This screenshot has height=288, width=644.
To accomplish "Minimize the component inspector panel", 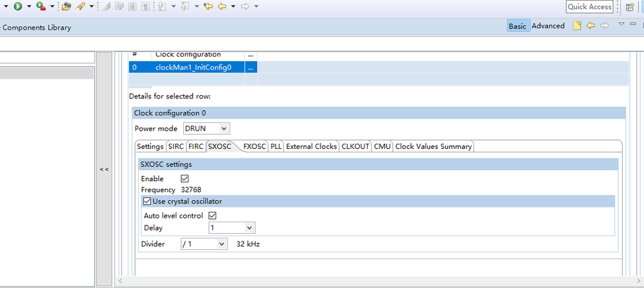I will (x=632, y=24).
